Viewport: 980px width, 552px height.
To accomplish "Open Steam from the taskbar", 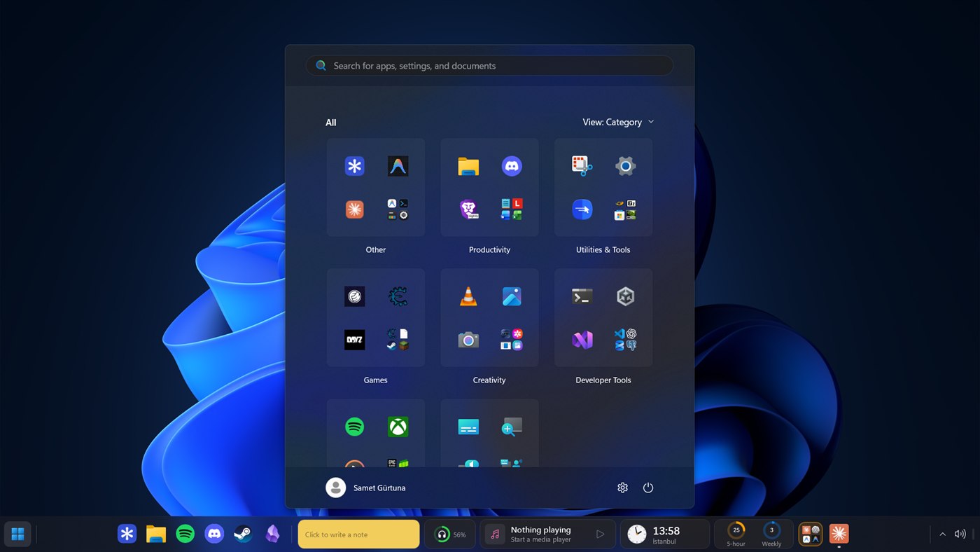I will coord(243,534).
